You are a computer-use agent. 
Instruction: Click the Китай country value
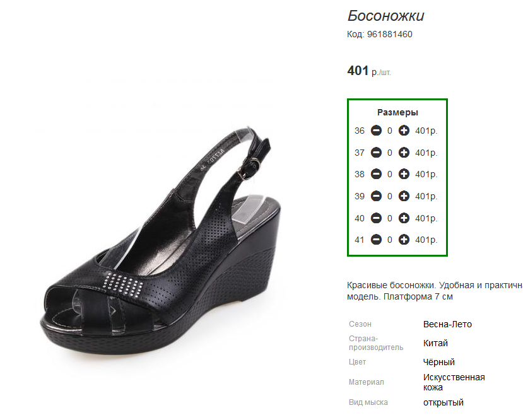coord(435,343)
